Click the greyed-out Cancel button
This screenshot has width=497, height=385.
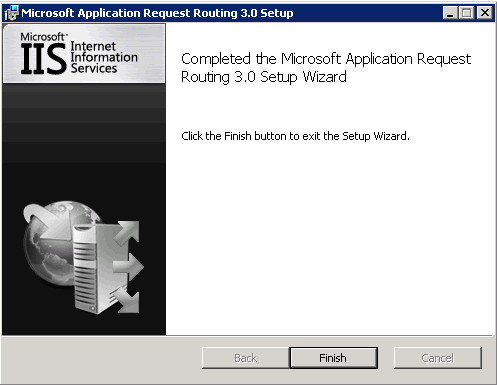[x=438, y=358]
